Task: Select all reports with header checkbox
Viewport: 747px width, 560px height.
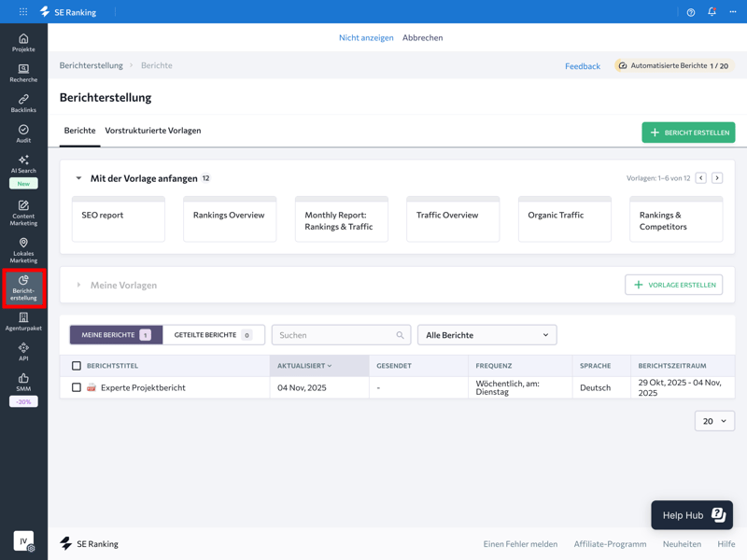Action: point(77,366)
